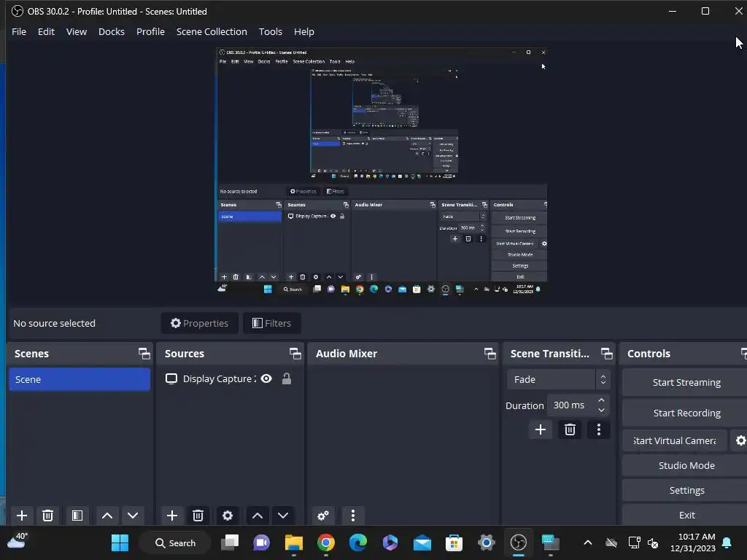Click Start Streaming button
Viewport: 747px width, 560px height.
click(x=686, y=382)
